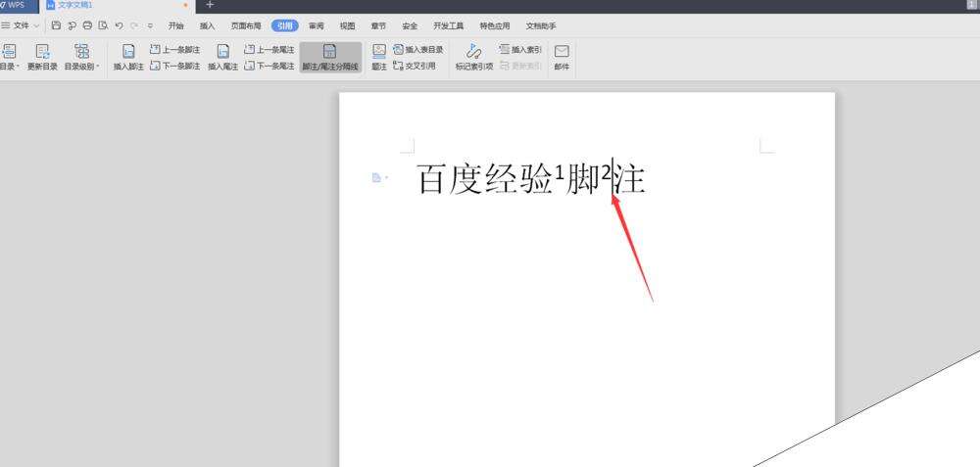Click 交叉引用
This screenshot has height=467, width=980.
click(415, 66)
